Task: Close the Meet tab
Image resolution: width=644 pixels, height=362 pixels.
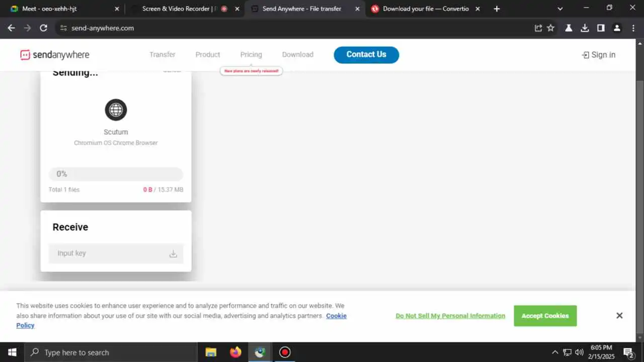Action: pyautogui.click(x=117, y=9)
